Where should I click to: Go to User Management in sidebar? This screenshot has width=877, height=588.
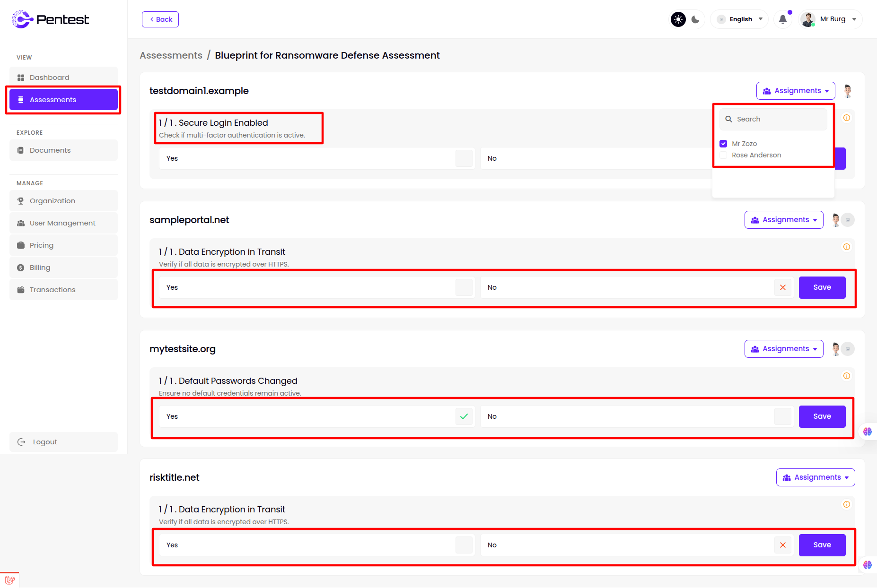[63, 223]
